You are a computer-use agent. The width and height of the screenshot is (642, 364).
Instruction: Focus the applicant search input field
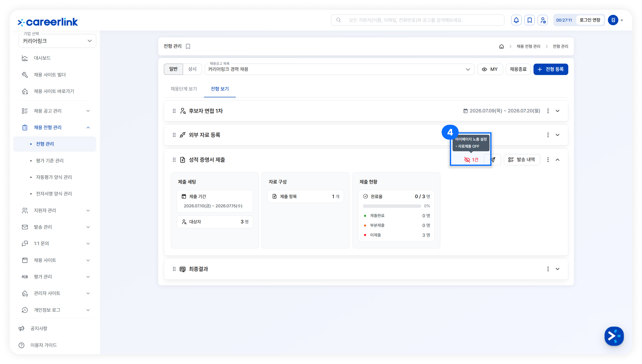(x=417, y=20)
